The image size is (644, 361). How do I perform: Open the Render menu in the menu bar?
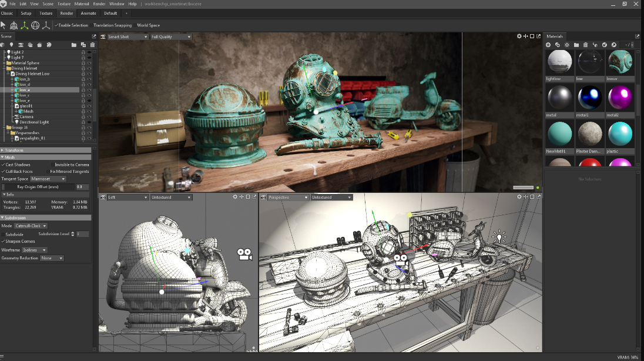99,4
